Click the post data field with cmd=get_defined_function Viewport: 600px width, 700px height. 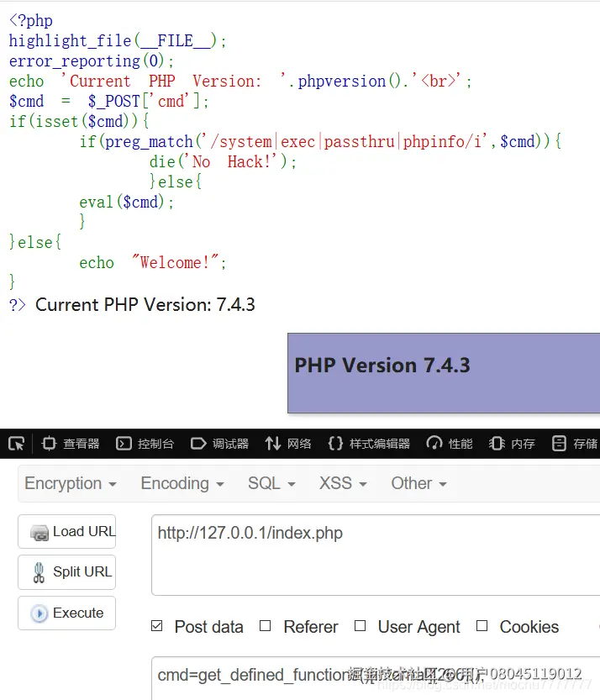click(x=376, y=678)
